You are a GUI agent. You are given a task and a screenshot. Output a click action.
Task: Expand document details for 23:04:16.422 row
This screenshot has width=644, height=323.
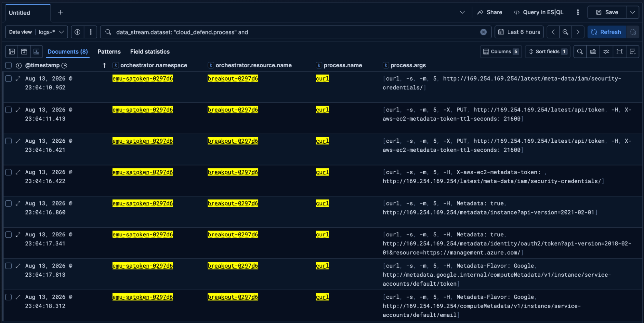(x=18, y=172)
